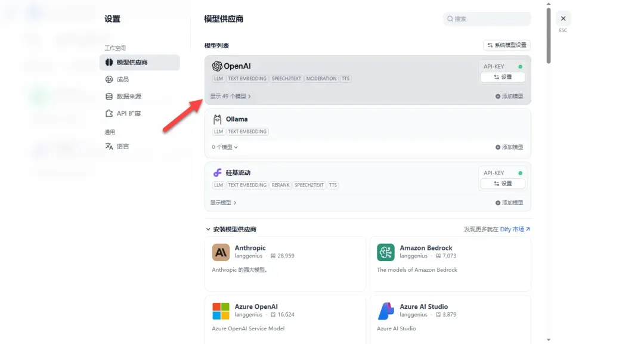Click the OpenAI logo icon

tap(217, 66)
